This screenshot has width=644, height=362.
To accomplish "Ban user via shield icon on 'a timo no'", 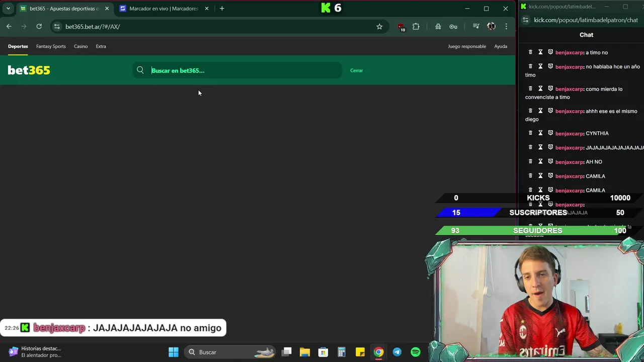I will tap(550, 52).
